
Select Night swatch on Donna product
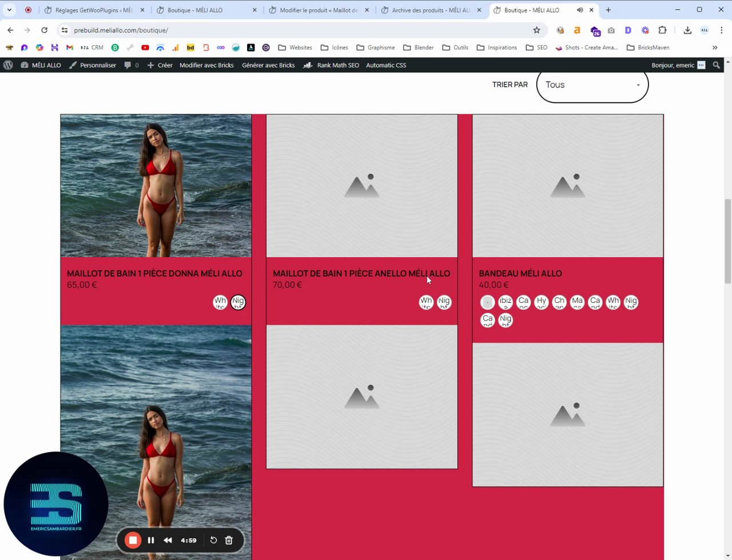(238, 302)
